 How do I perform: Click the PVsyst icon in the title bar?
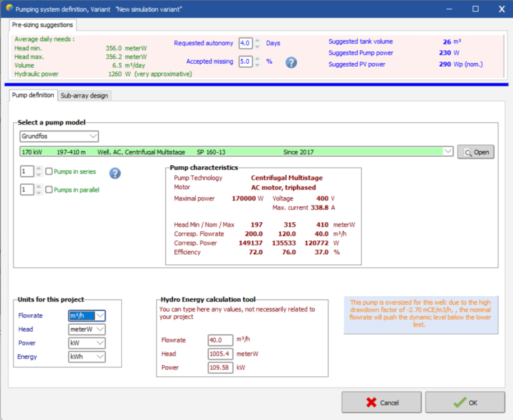(x=8, y=9)
